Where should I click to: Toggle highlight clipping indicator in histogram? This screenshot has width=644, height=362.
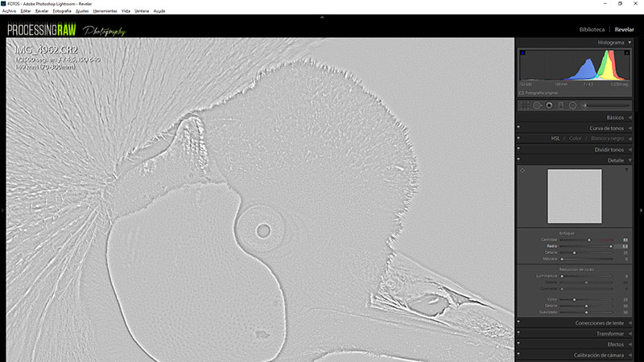(x=626, y=53)
